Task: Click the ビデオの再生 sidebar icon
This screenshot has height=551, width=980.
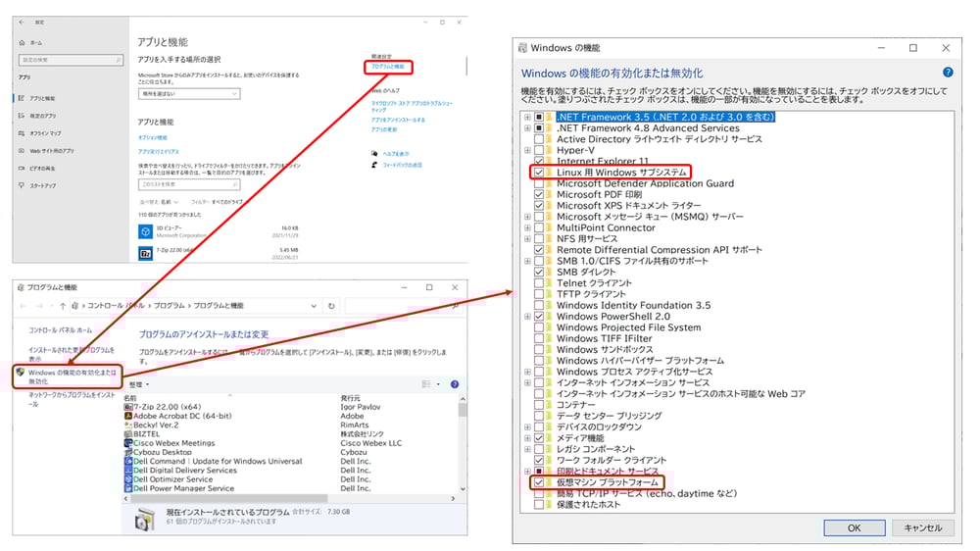Action: (22, 169)
